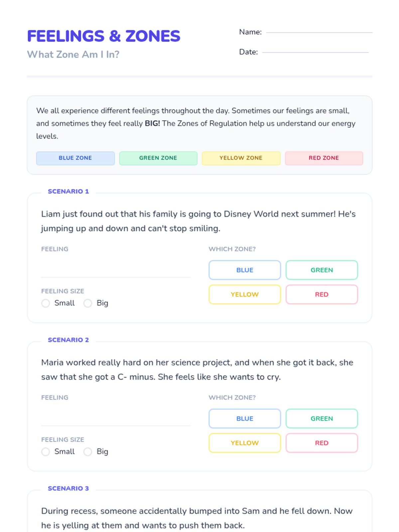Click the GREEN ZONE legend swatch
The image size is (399, 532).
point(158,158)
